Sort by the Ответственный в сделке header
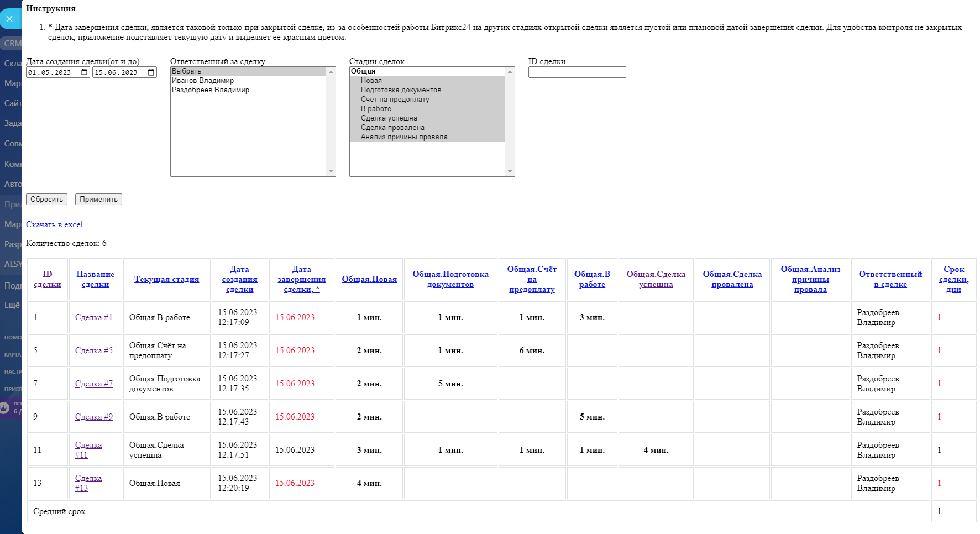This screenshot has height=534, width=980. tap(890, 279)
